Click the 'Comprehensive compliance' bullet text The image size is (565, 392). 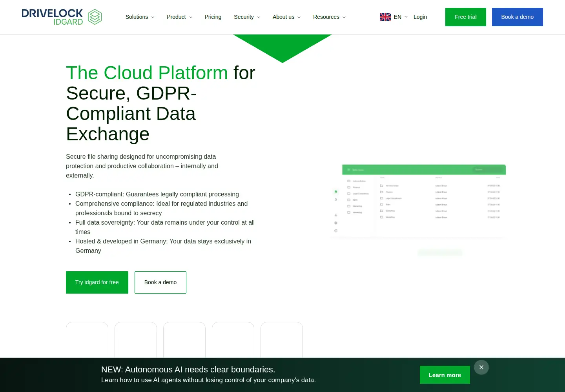[162, 208]
